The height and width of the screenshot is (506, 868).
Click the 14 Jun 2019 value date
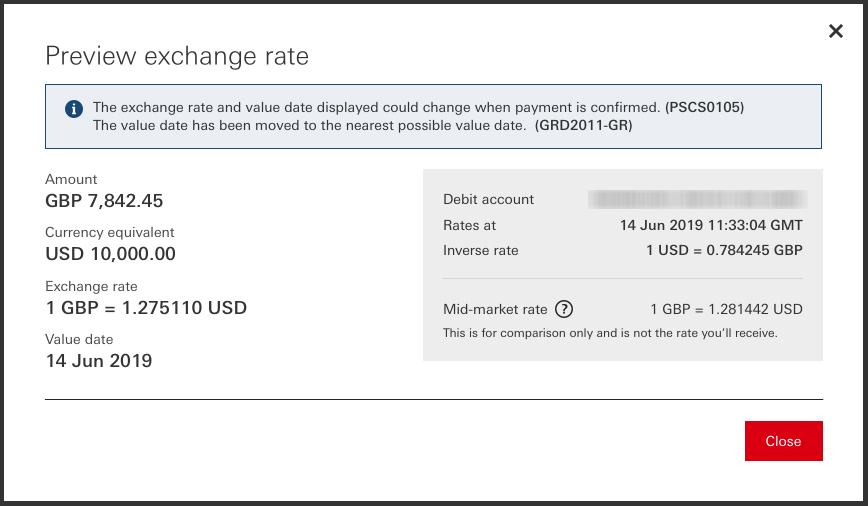tap(99, 361)
